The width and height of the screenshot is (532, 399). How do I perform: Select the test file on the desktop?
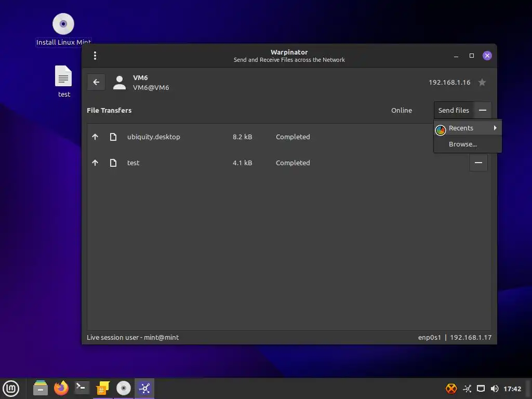coord(64,82)
